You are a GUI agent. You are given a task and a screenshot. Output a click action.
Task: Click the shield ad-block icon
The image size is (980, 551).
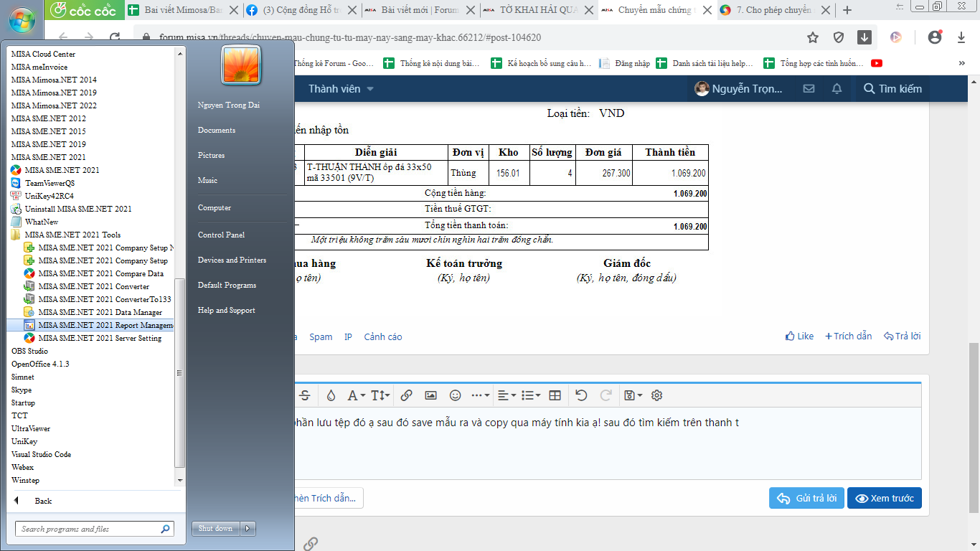839,37
